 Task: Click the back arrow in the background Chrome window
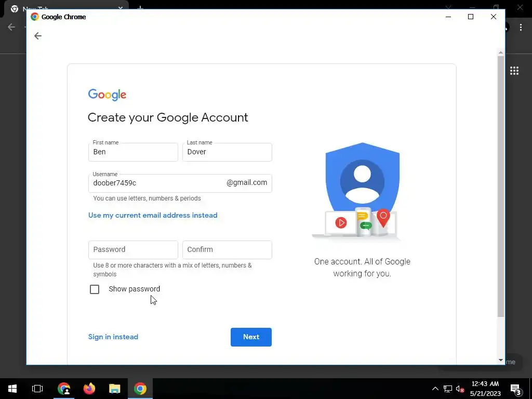click(x=11, y=27)
